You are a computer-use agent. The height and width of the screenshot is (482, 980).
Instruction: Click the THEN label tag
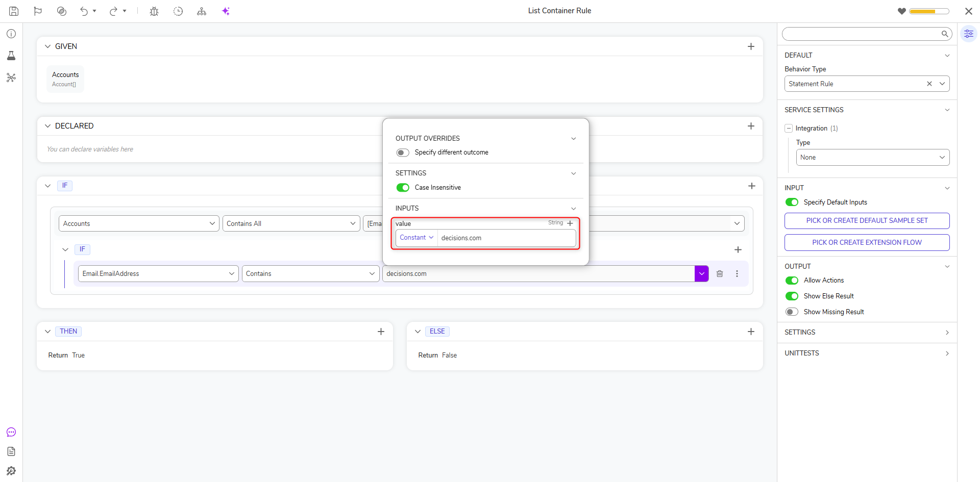(x=68, y=332)
